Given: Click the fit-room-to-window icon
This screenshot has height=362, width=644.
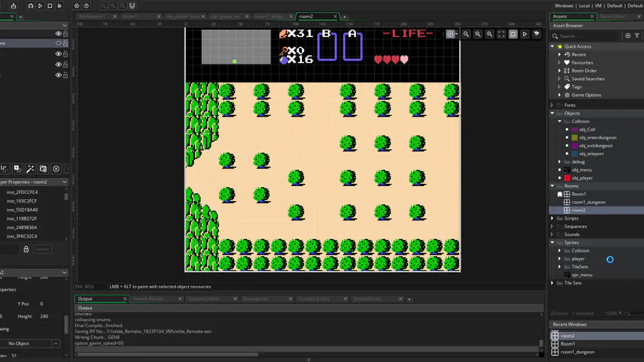Looking at the screenshot, I should coord(502,34).
